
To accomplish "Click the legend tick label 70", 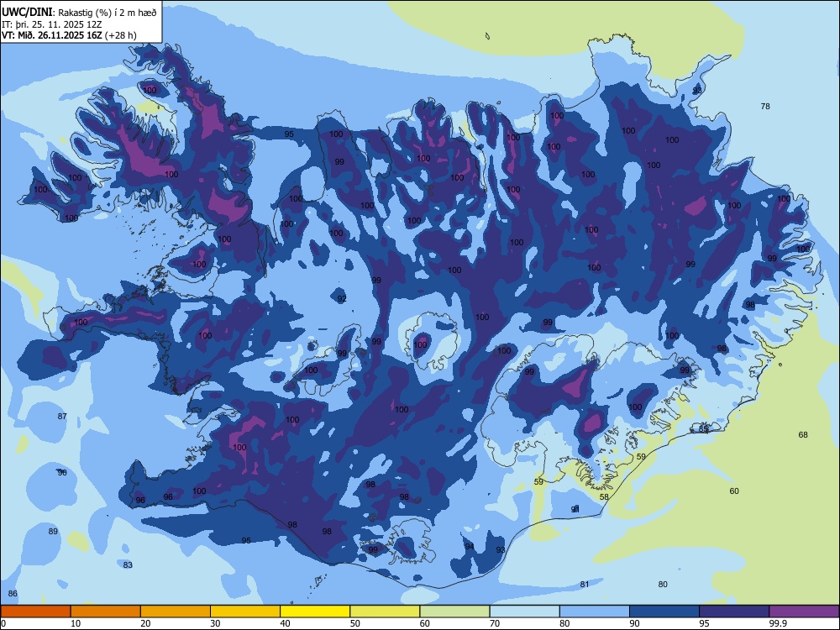I will click(x=495, y=623).
